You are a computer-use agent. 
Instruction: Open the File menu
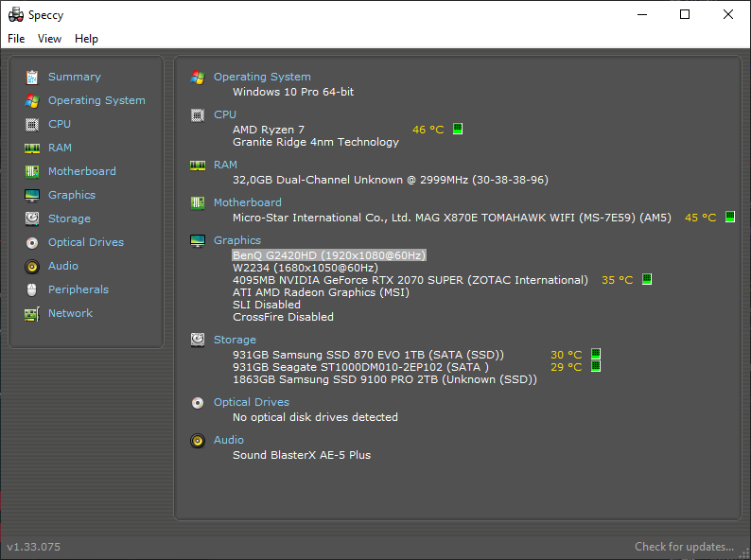(x=16, y=39)
